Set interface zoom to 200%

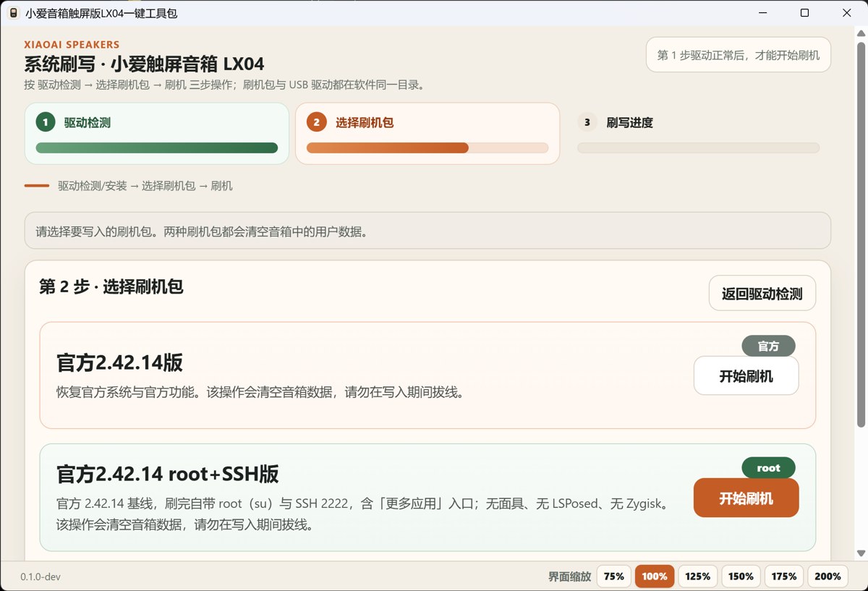coord(827,577)
